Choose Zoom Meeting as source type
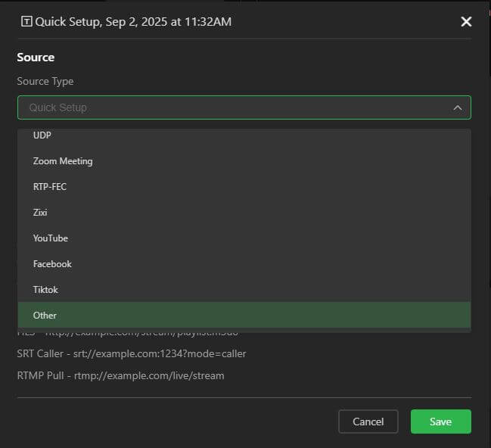491x448 pixels. click(x=63, y=161)
